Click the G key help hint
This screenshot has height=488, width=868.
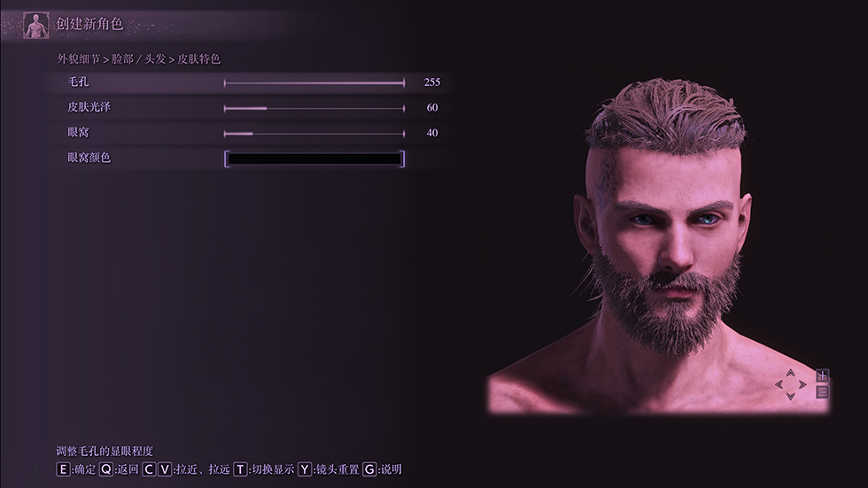pos(369,469)
